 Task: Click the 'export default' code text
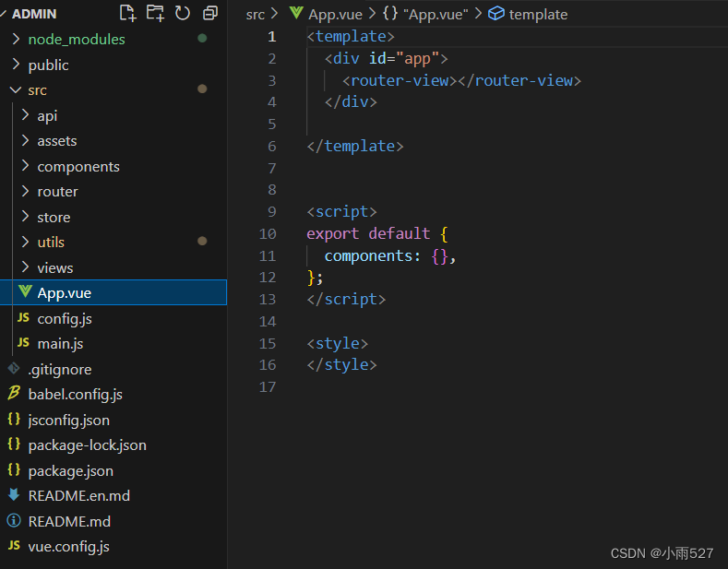368,233
